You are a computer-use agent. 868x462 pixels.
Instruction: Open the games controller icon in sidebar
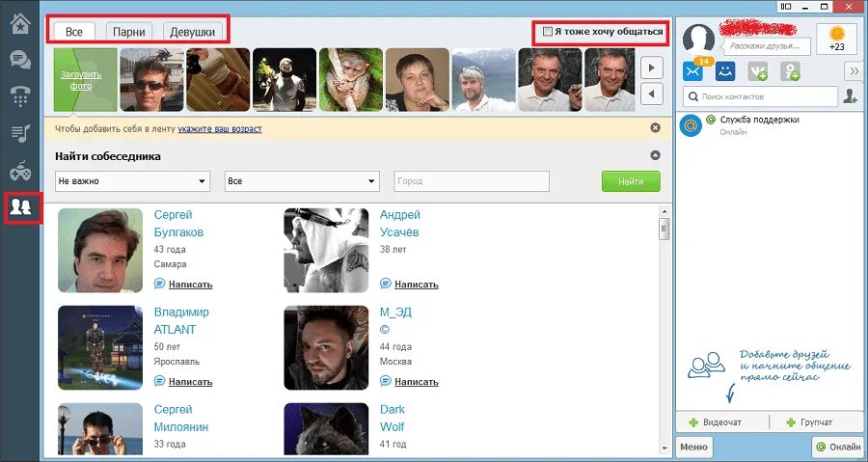click(x=20, y=172)
